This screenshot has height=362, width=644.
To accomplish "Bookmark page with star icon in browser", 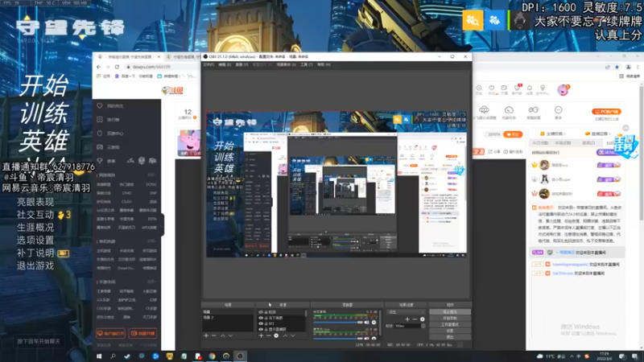I will pos(617,67).
